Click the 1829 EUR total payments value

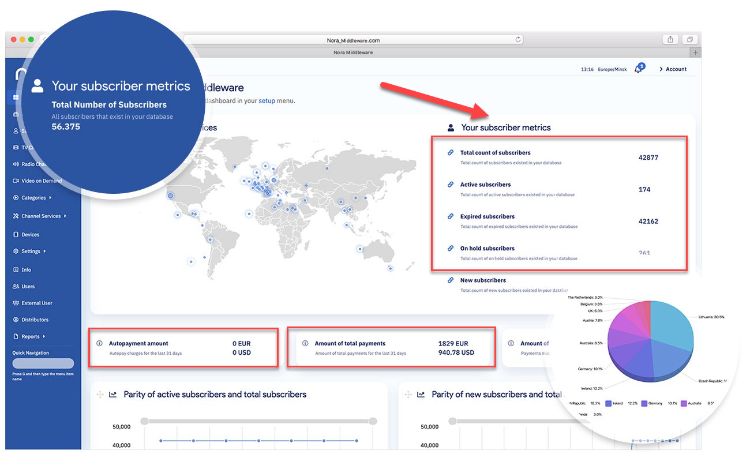pyautogui.click(x=453, y=343)
